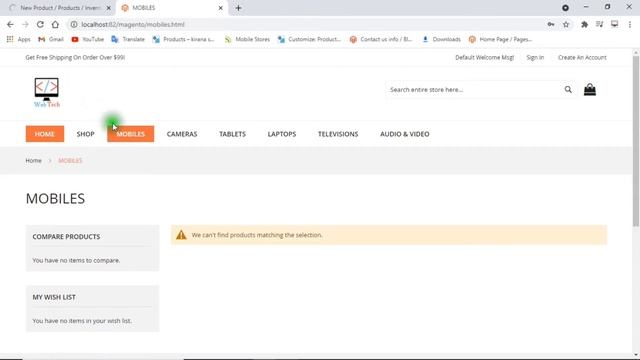640x360 pixels.
Task: Open Customize Product bookmark
Action: click(309, 39)
